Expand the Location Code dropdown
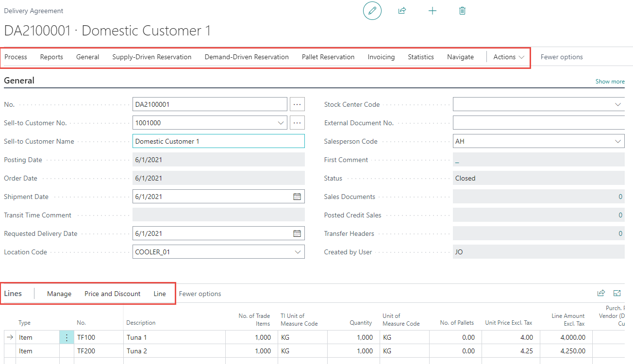 (x=298, y=252)
